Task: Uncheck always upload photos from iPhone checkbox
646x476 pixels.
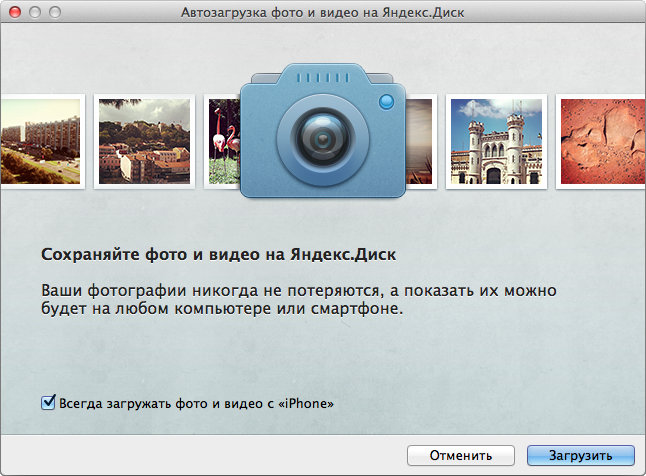Action: pyautogui.click(x=48, y=402)
